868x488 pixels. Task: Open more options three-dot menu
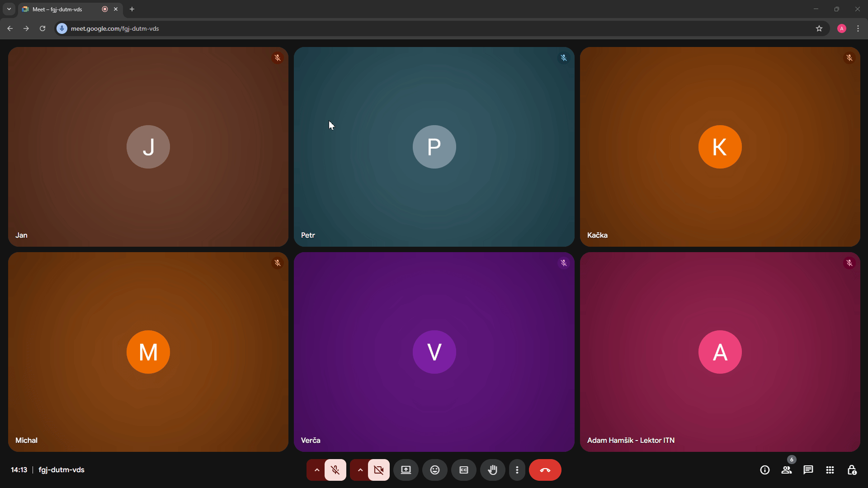click(517, 470)
